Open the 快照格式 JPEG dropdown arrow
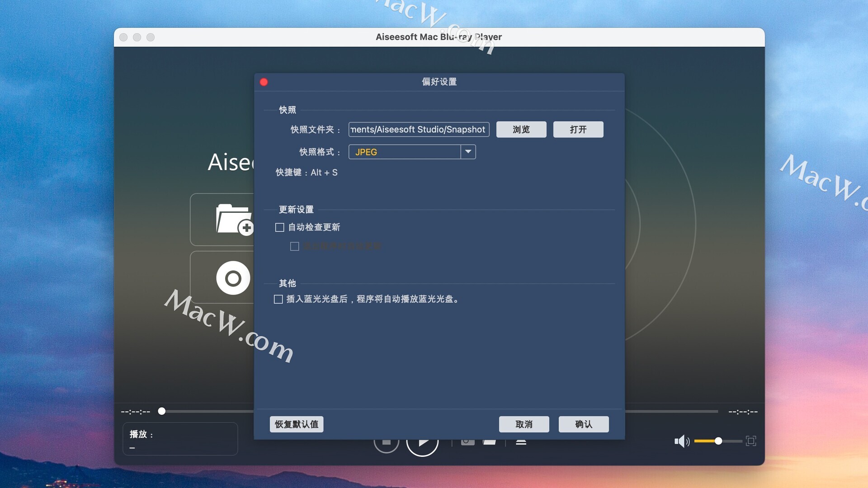The width and height of the screenshot is (868, 488). [x=468, y=152]
